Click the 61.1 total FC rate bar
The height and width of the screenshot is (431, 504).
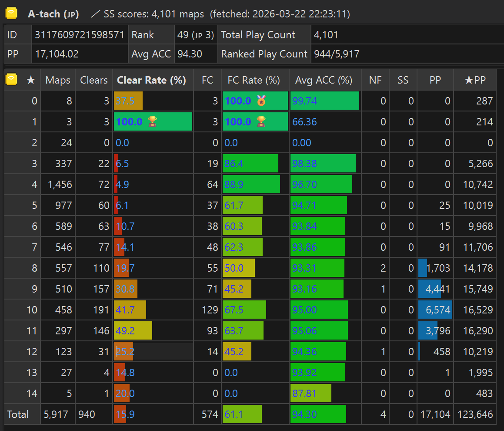click(242, 414)
